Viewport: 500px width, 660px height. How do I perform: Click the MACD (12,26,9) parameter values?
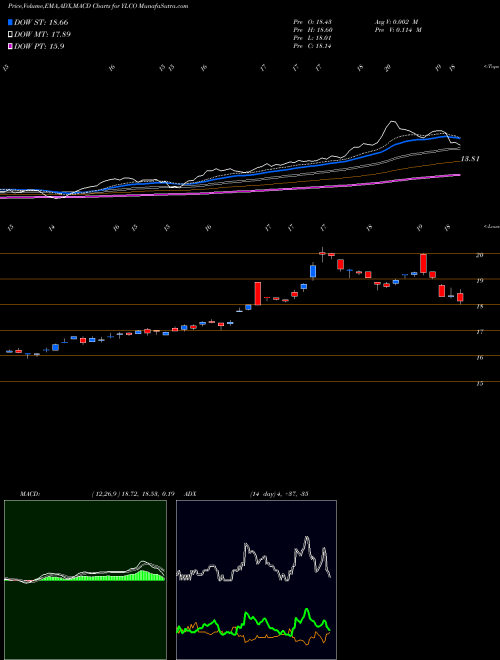click(x=133, y=494)
